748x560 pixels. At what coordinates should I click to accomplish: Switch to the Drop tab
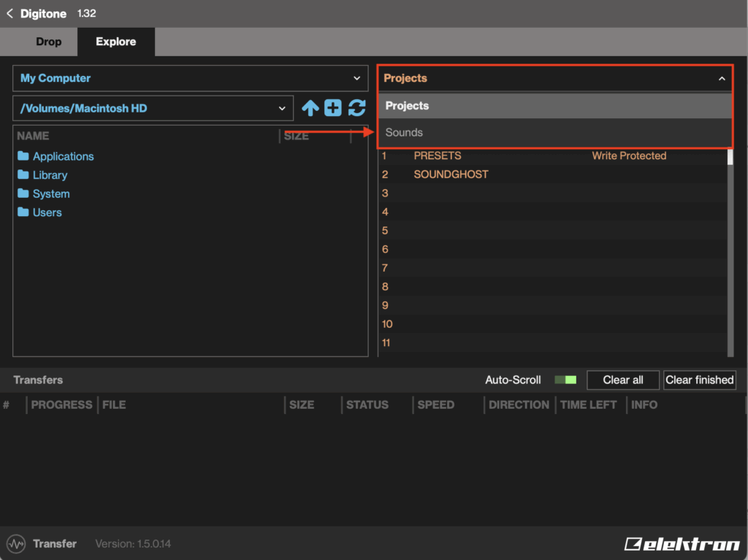pos(48,42)
